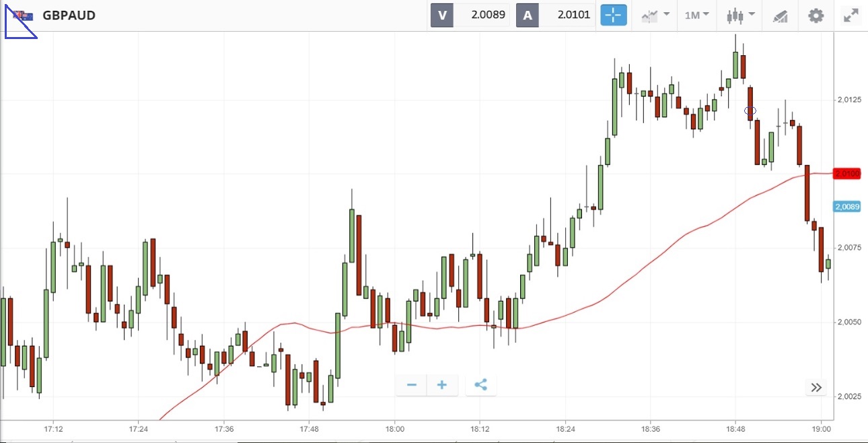
Task: Click the blue 2.0089 price label
Action: coord(847,207)
